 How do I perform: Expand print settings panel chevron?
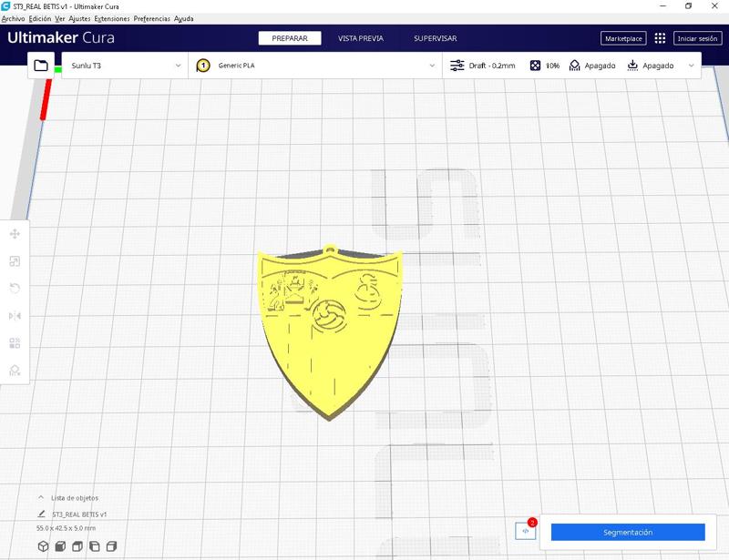[x=692, y=66]
